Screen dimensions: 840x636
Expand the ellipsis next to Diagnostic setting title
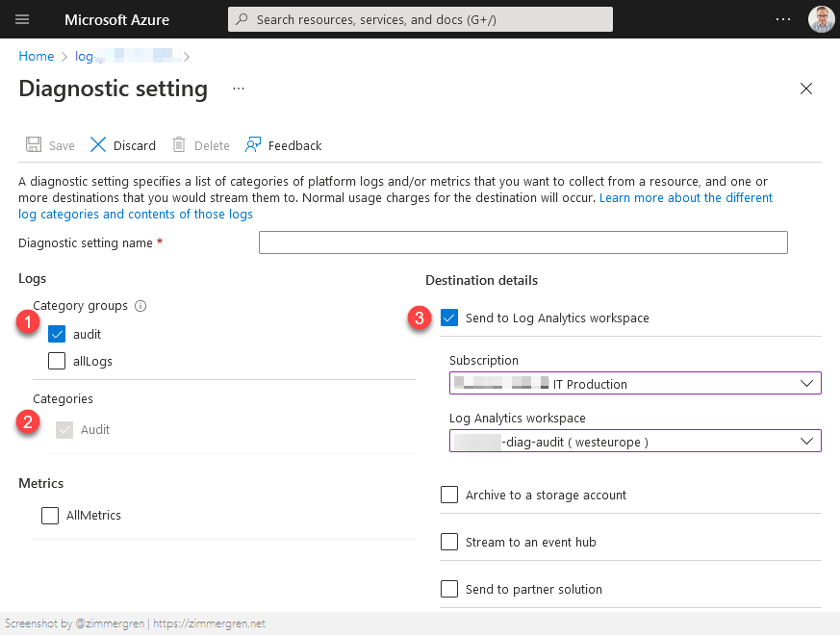pyautogui.click(x=239, y=89)
